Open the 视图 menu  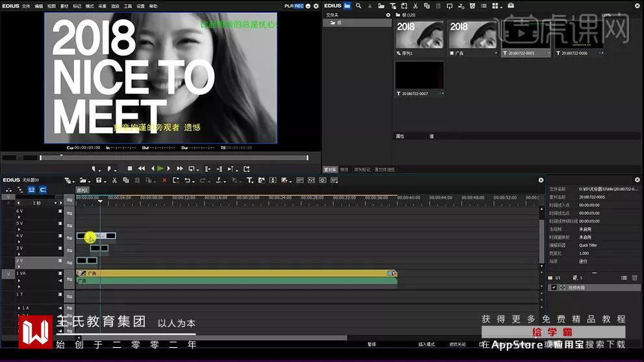click(x=51, y=6)
